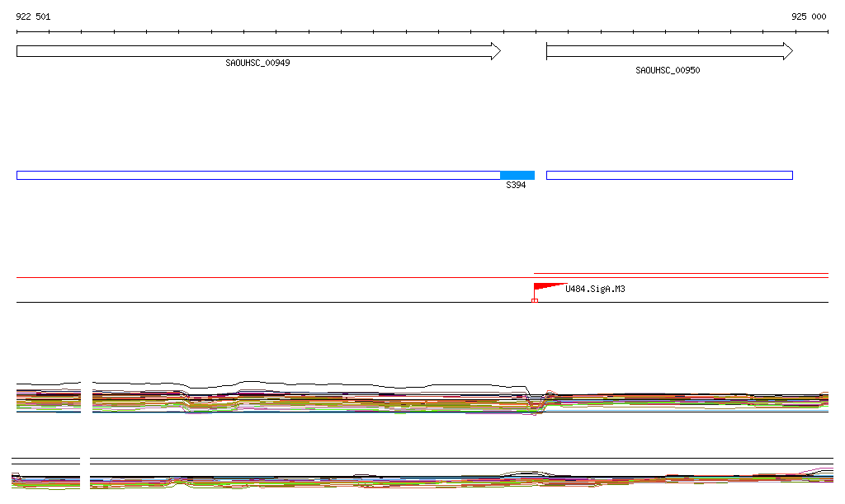Click the S394 text label
Image resolution: width=845 pixels, height=504 pixels.
(x=516, y=186)
